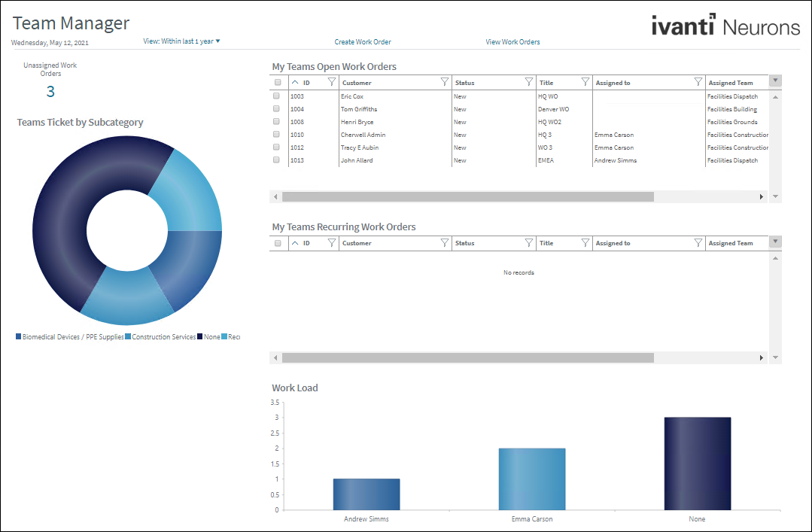This screenshot has height=532, width=812.
Task: Select Emma Carson's bar in the Work Load chart
Action: [x=531, y=478]
